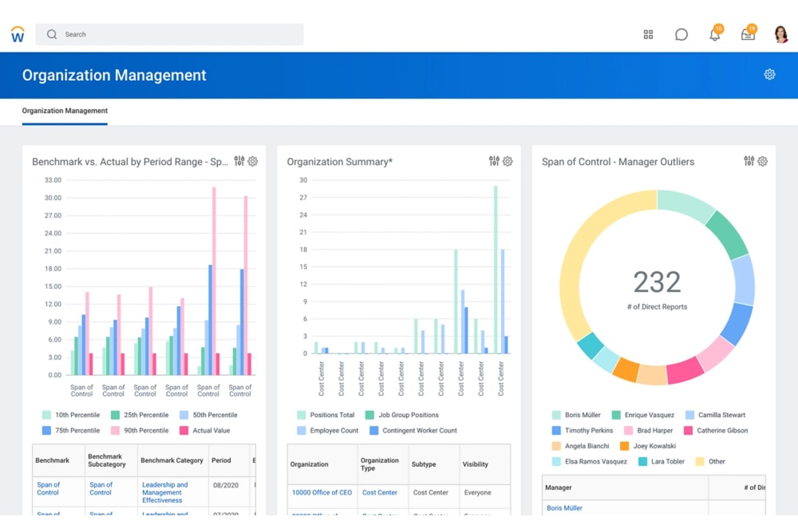Click the 25th Percentile legend swatch
Viewport: 798px width, 532px height.
click(115, 415)
